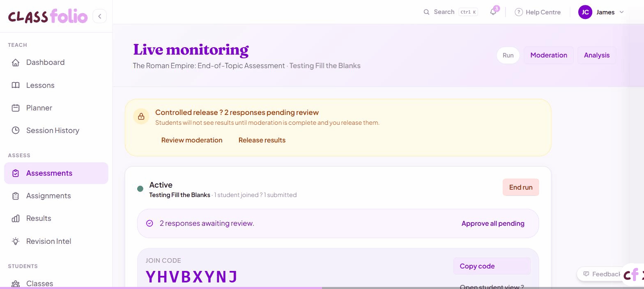Switch to the Run tab
This screenshot has height=289, width=644.
tap(508, 55)
